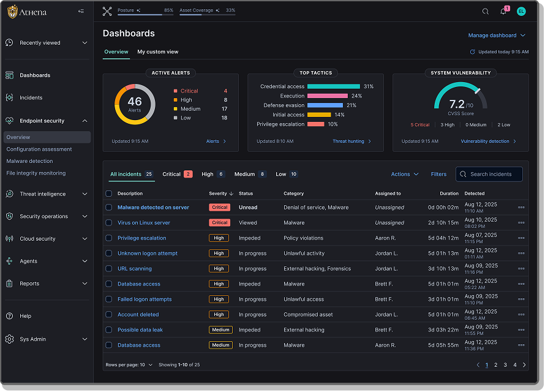Viewport: 545px width, 392px height.
Task: Switch to My custom view tab
Action: pyautogui.click(x=158, y=52)
